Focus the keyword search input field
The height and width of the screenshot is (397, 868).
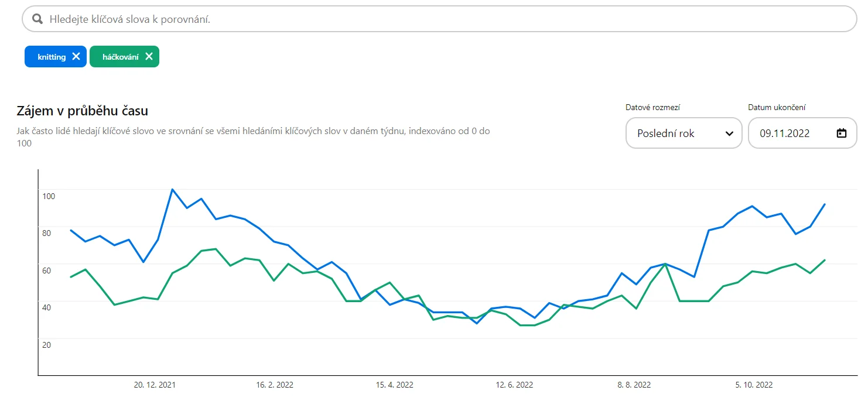click(x=439, y=19)
